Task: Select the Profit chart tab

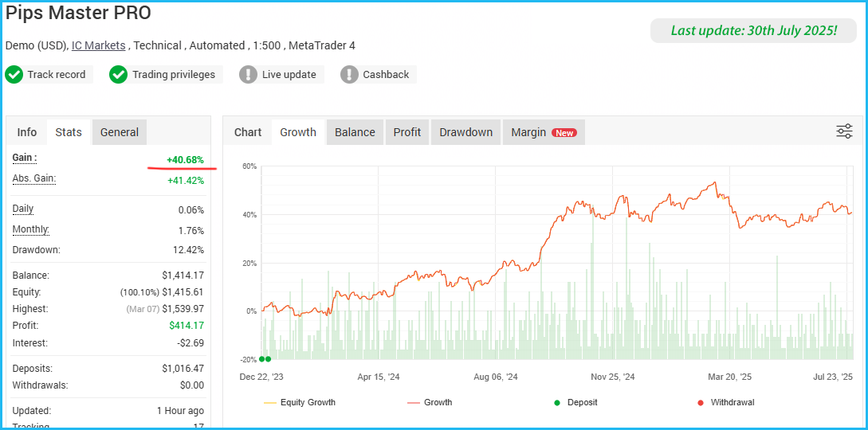Action: [407, 132]
